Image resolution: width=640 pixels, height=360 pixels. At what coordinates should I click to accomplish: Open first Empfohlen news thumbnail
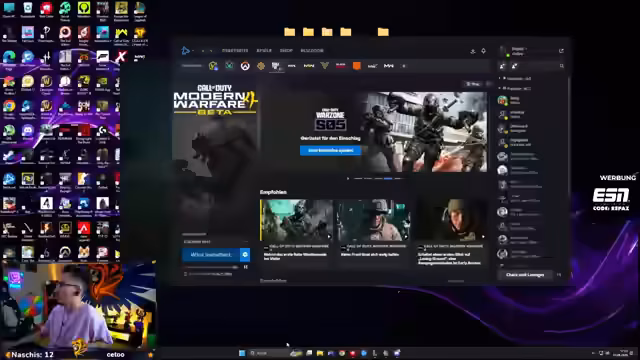296,220
